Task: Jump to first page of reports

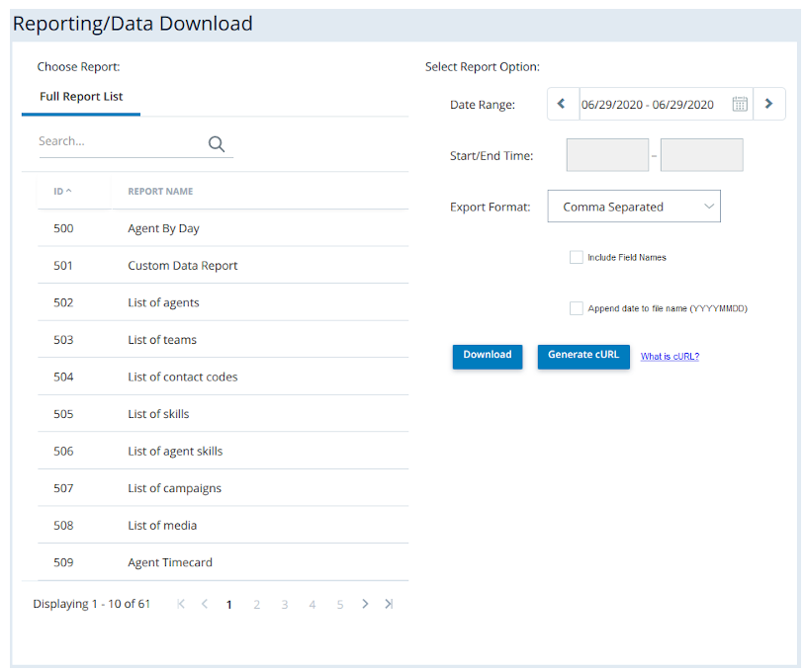Action: 181,604
